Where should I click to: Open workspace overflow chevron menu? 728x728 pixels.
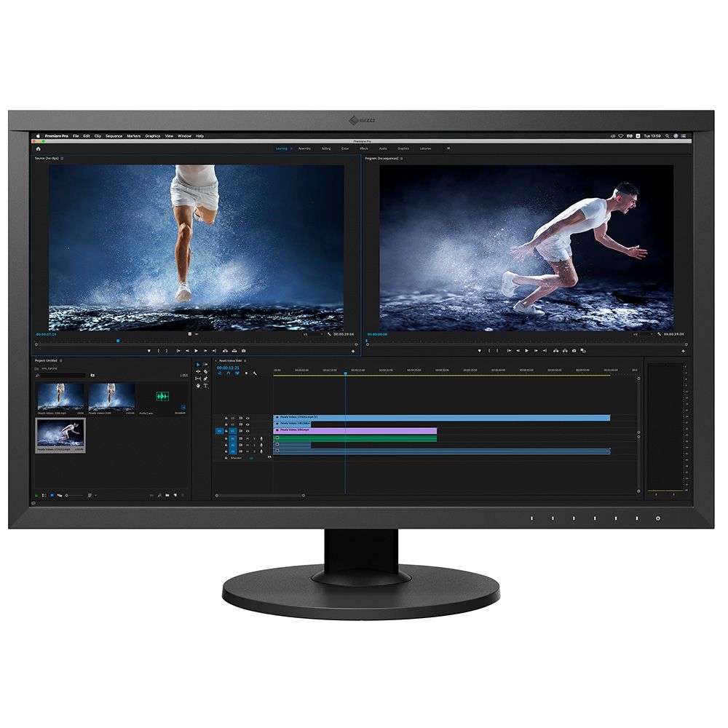point(448,149)
